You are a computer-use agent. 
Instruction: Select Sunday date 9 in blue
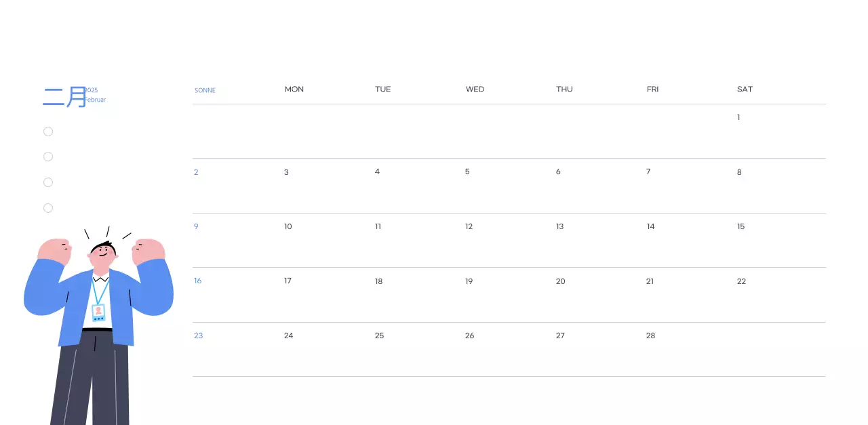tap(196, 226)
